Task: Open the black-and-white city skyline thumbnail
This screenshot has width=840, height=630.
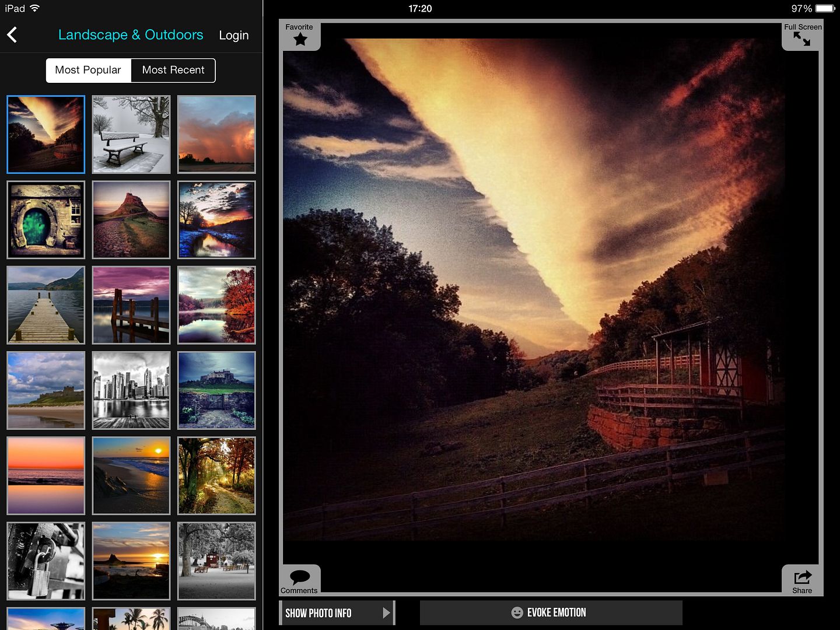Action: click(x=131, y=390)
